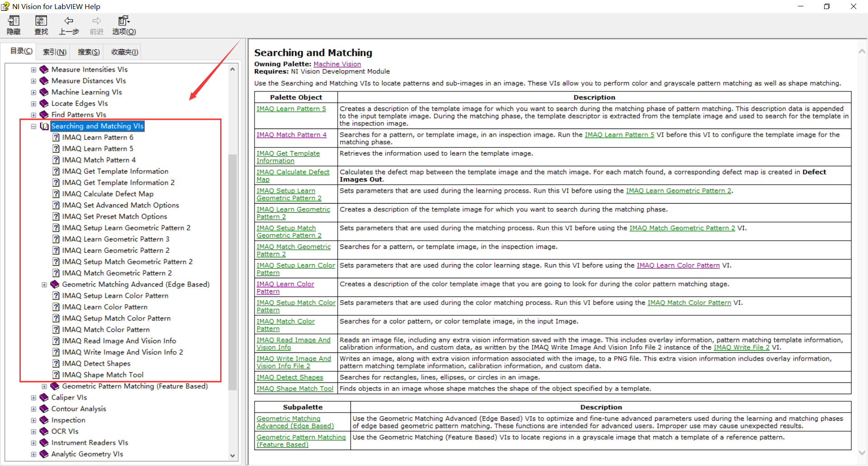Viewport: 868px width, 466px height.
Task: Expand the Machine Learning VIs node
Action: [x=33, y=93]
